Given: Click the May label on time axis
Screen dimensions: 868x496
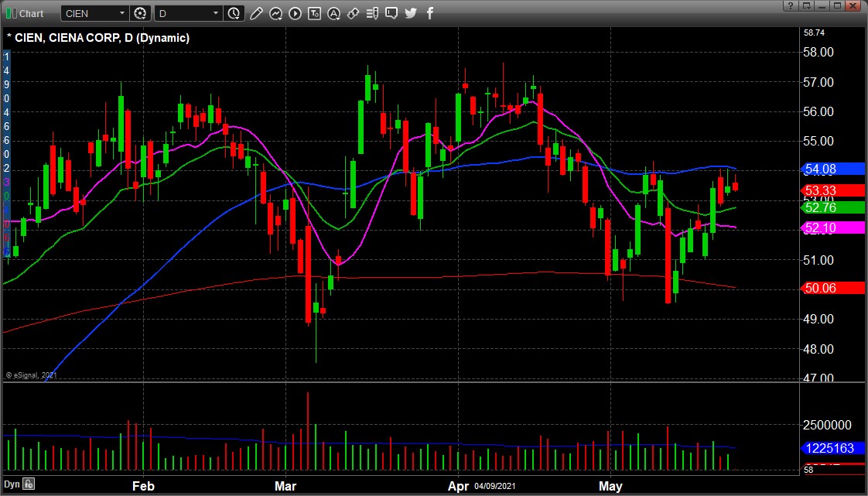Looking at the screenshot, I should point(610,486).
